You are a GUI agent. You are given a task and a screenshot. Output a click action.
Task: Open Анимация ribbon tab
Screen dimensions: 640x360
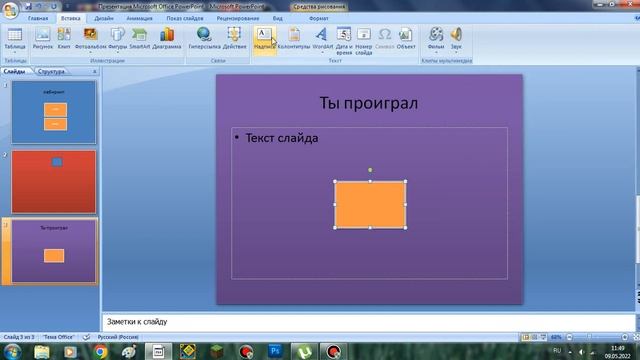click(x=139, y=18)
